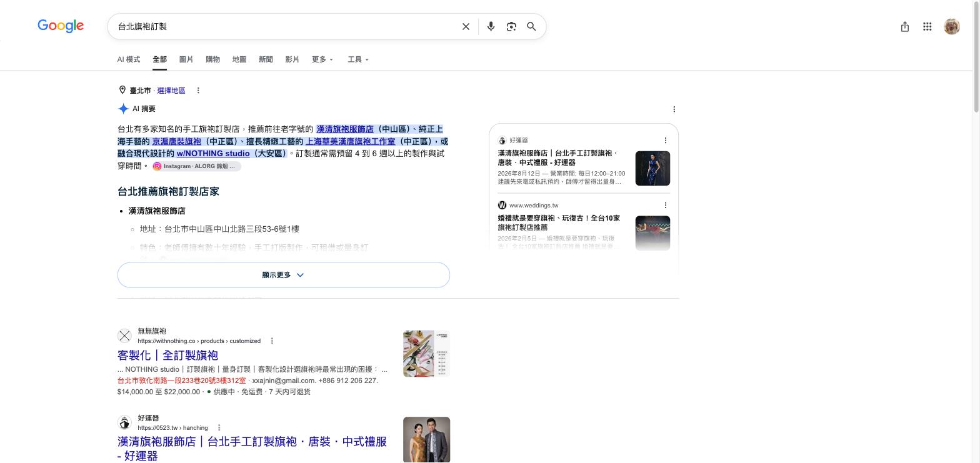Image resolution: width=980 pixels, height=463 pixels.
Task: Expand the 更多 dropdown
Action: click(322, 59)
